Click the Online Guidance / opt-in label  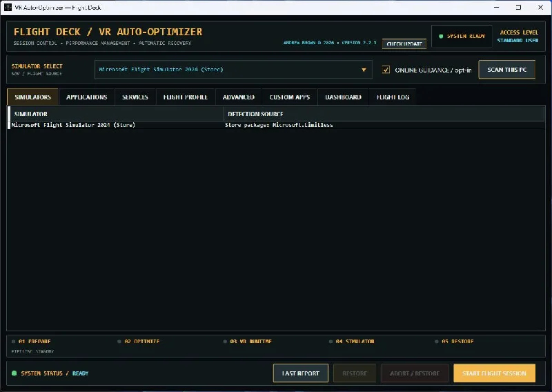[433, 70]
